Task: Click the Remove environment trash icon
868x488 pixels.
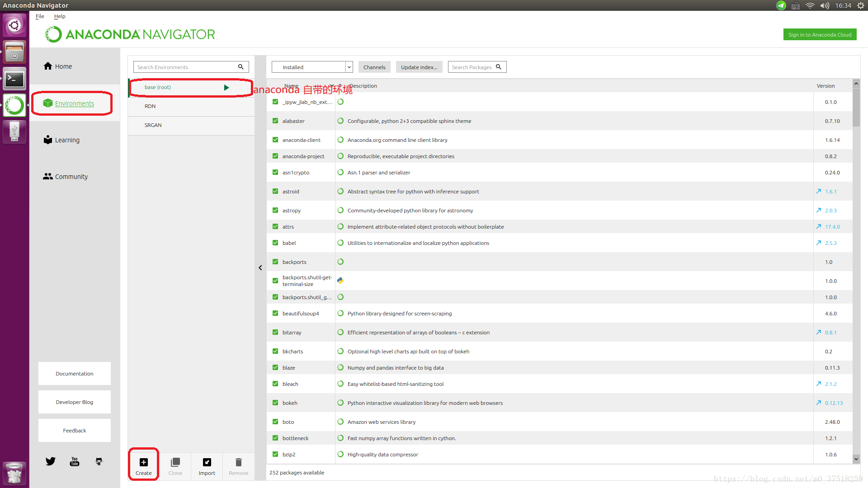Action: point(239,462)
